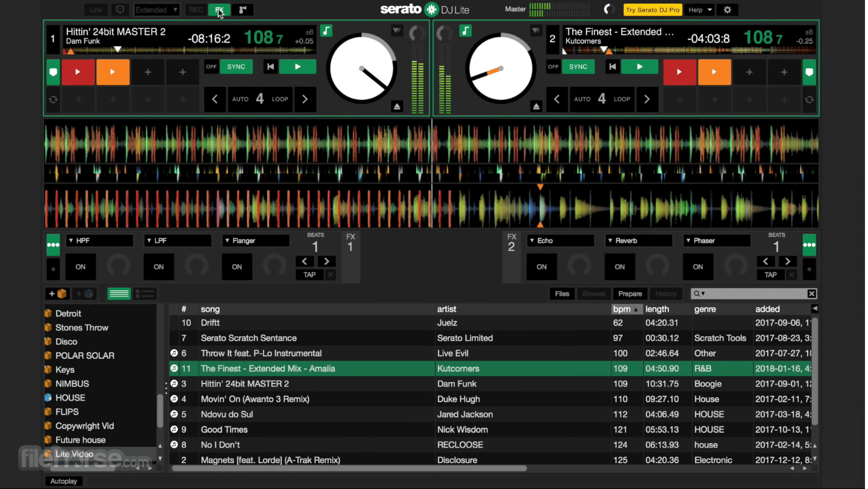Eject track from deck 1
Screen dimensions: 868x489
(x=397, y=106)
